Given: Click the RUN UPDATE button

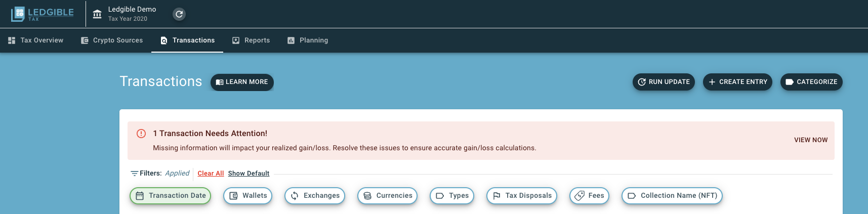Looking at the screenshot, I should [664, 82].
